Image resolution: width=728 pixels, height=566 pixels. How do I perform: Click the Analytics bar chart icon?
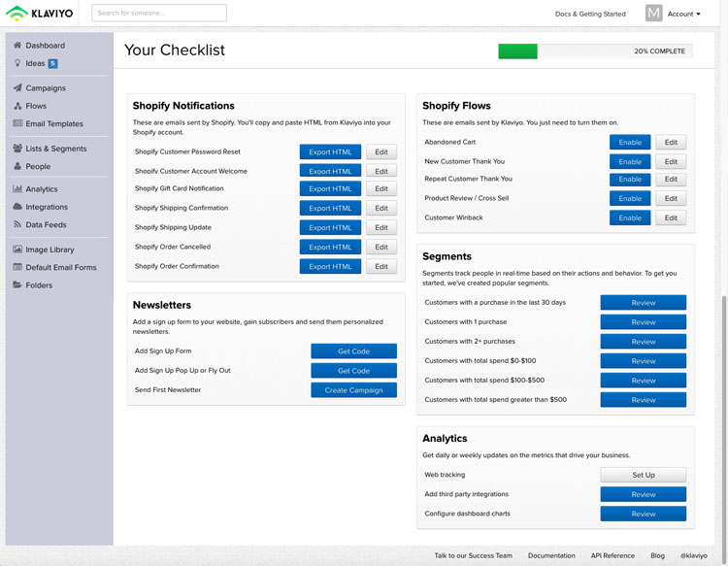17,188
